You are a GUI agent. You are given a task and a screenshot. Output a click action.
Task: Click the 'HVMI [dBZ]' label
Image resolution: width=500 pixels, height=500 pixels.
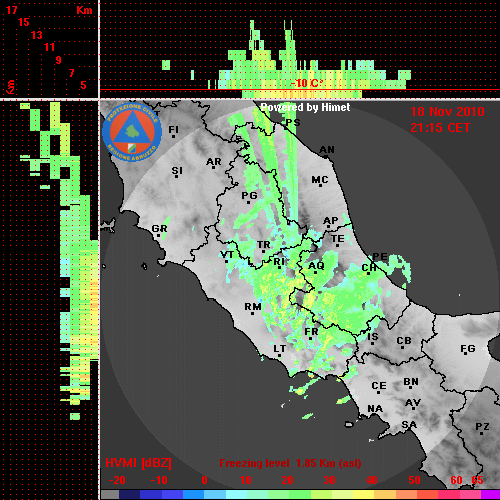[138, 463]
